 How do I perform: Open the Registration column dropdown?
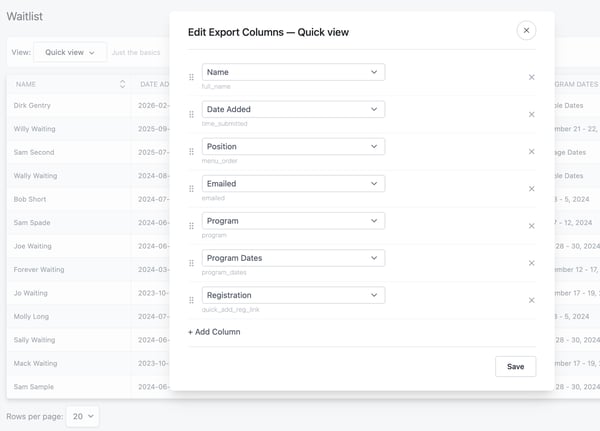tap(293, 295)
